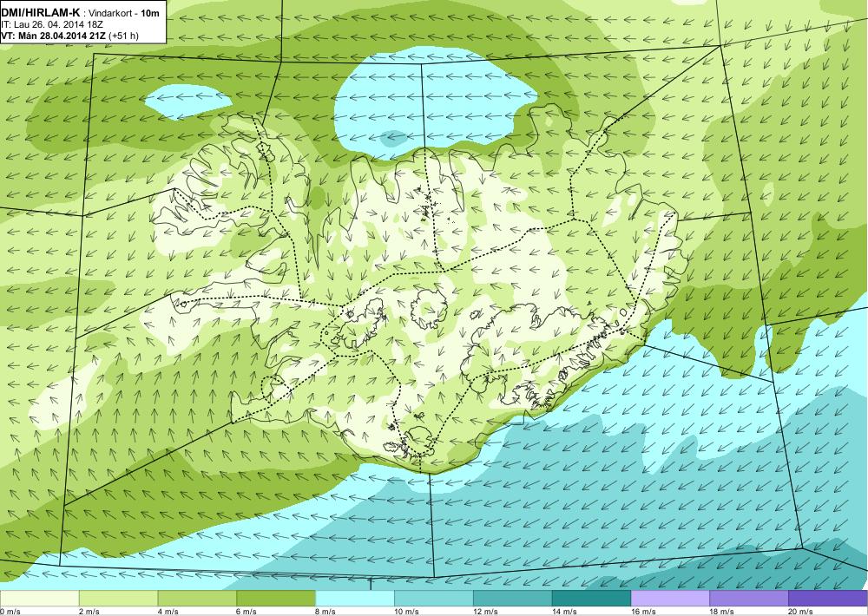Screen dimensions: 868x616
Task: Click the '6 m/s' legend label
Action: tap(247, 612)
